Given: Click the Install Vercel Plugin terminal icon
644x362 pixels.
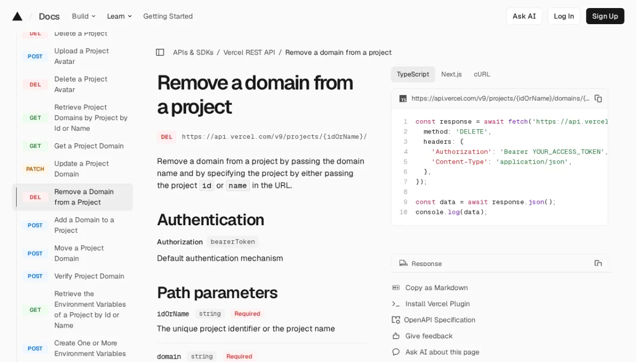Looking at the screenshot, I should 396,304.
